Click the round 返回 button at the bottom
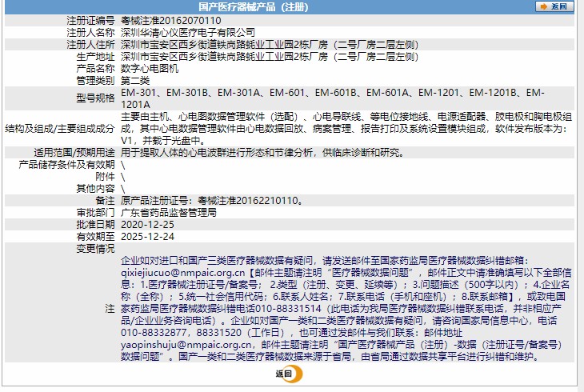The image size is (584, 392). click(289, 374)
